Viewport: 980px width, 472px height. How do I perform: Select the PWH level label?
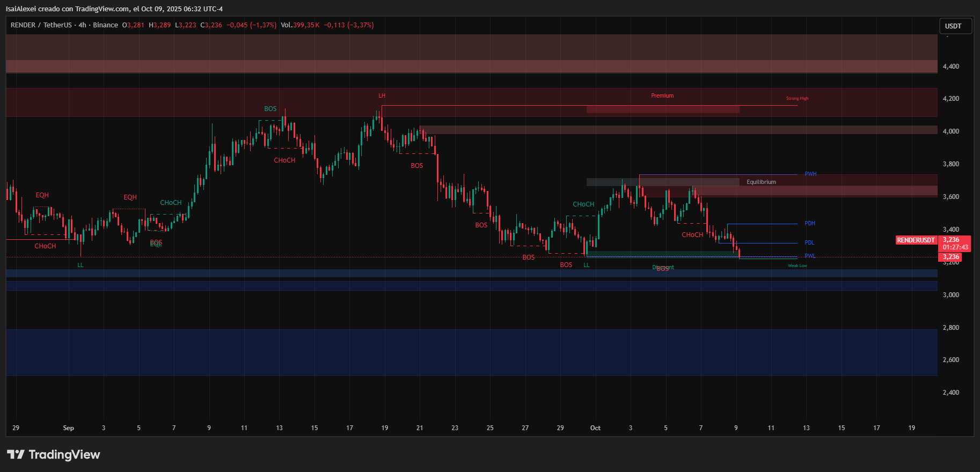click(x=810, y=174)
